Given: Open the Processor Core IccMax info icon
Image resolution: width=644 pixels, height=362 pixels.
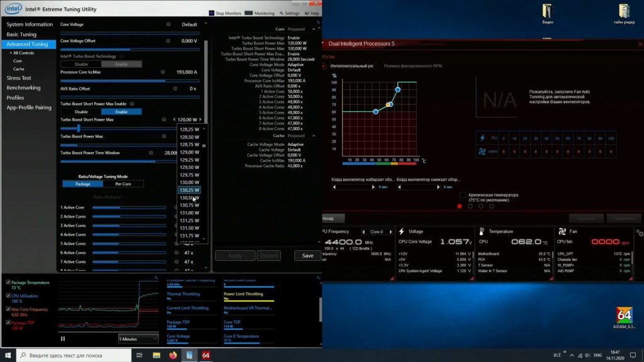Looking at the screenshot, I should [163, 72].
